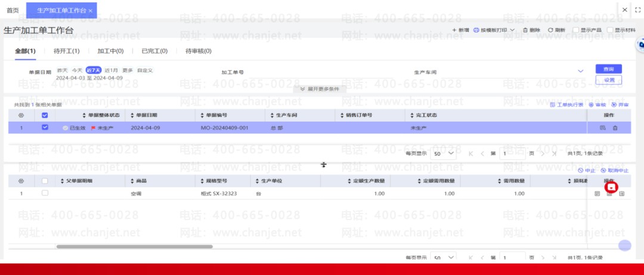Image resolution: width=644 pixels, height=275 pixels.
Task: Open the 生产车间 filter dropdown
Action: tap(581, 71)
